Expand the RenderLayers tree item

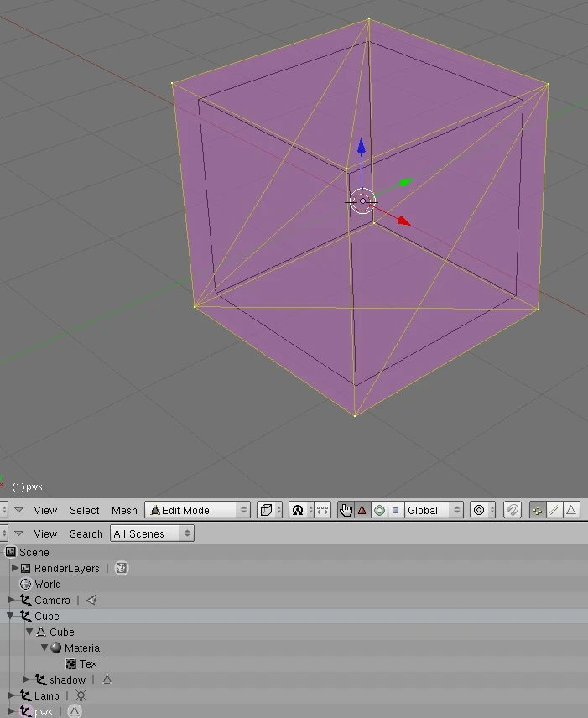coord(14,568)
